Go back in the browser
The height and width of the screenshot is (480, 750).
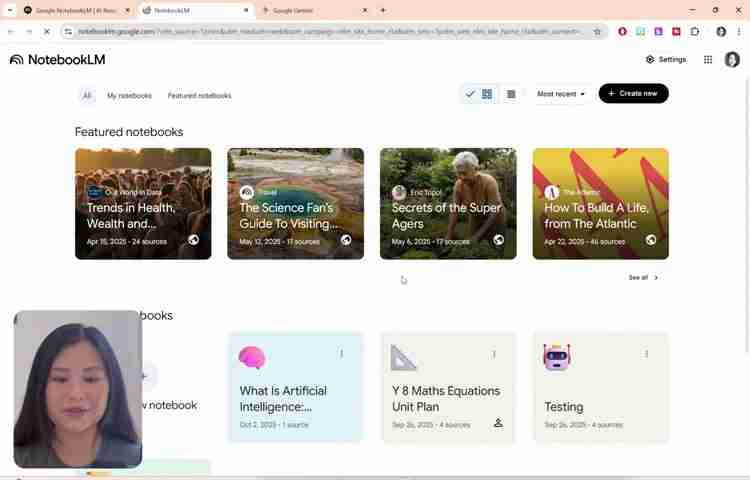pyautogui.click(x=11, y=32)
